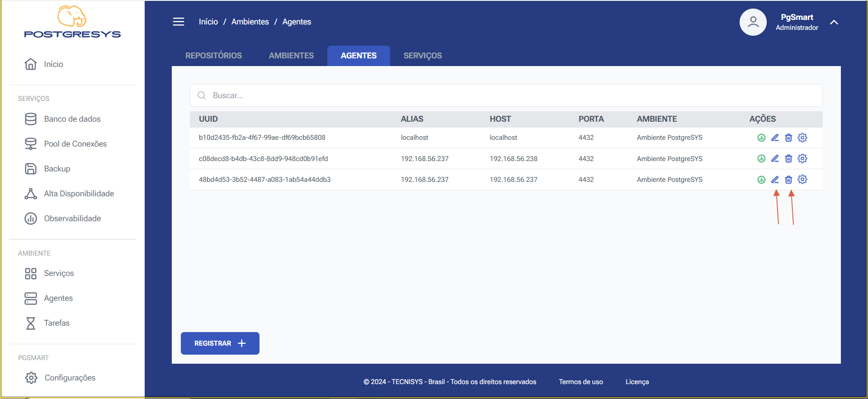Open Backup in the sidebar
Viewport: 868px width, 399px height.
(47, 169)
